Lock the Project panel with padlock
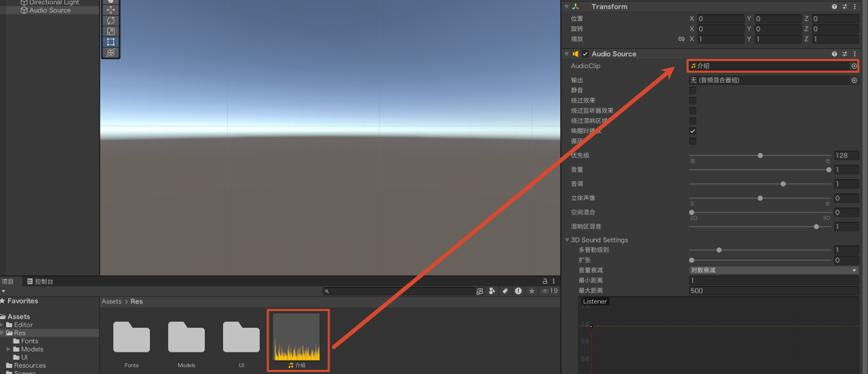This screenshot has height=374, width=868. (545, 281)
